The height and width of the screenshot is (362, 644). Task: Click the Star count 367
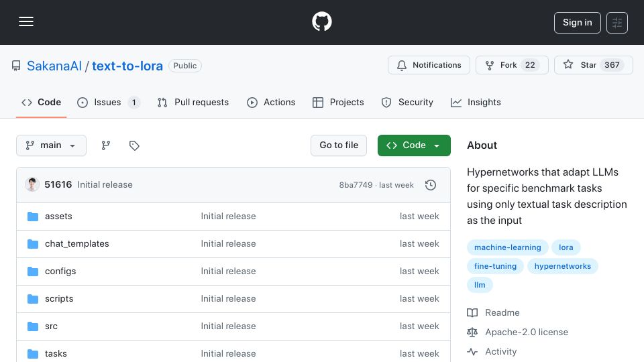tap(612, 65)
